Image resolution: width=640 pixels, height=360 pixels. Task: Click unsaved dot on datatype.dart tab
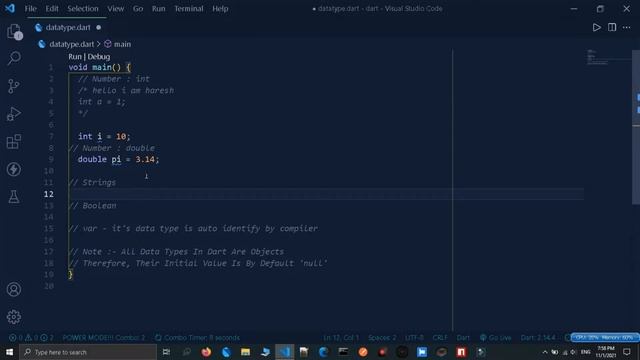click(98, 27)
